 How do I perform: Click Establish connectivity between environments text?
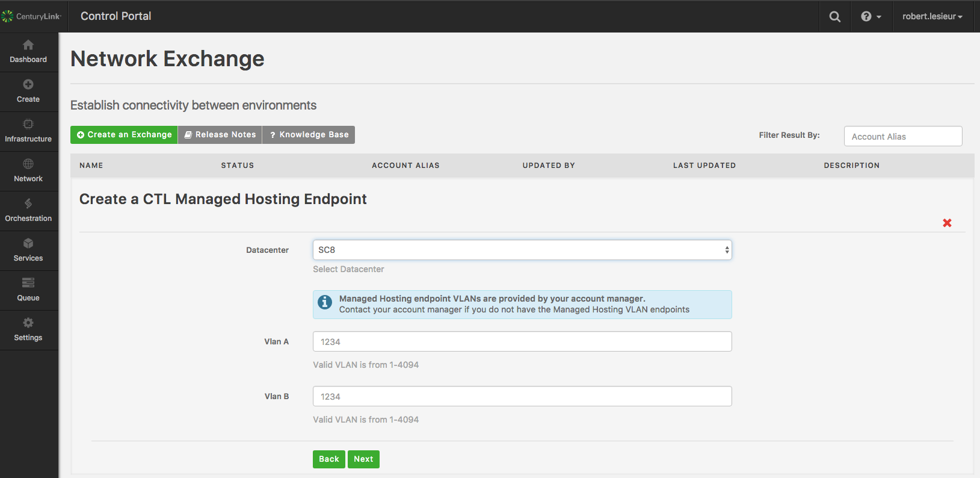[193, 105]
